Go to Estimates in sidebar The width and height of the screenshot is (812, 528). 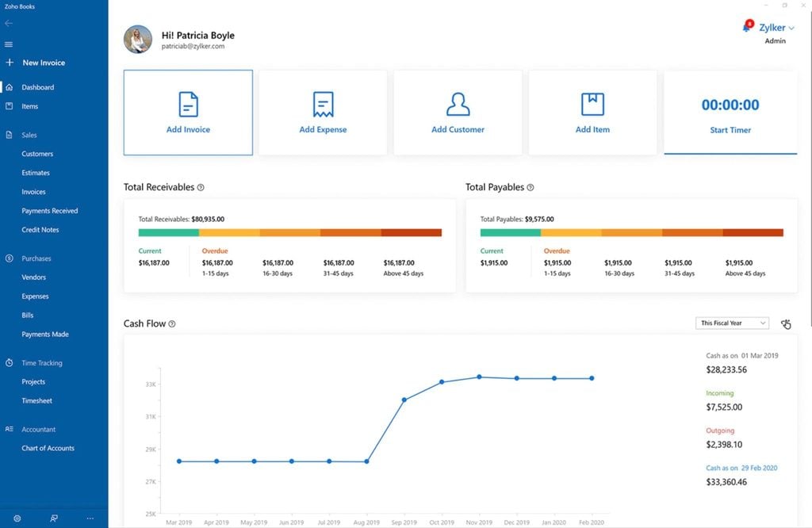point(36,173)
